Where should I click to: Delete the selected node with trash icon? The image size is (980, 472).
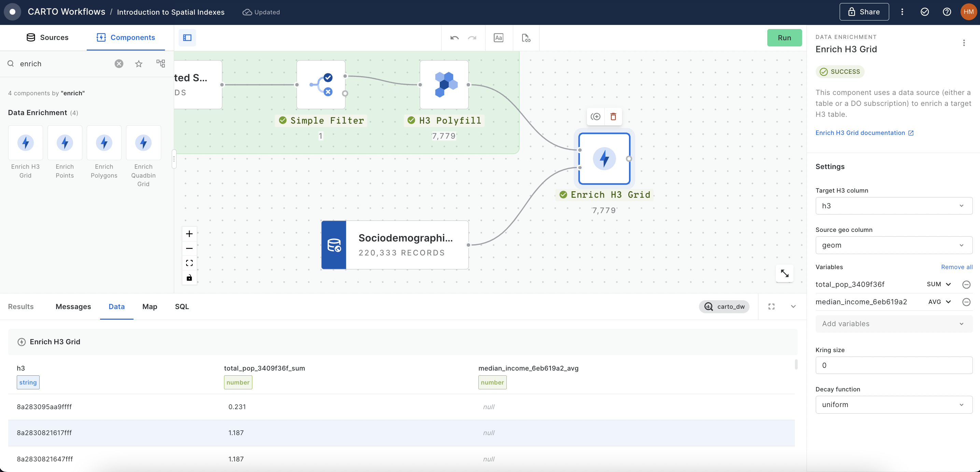[613, 116]
